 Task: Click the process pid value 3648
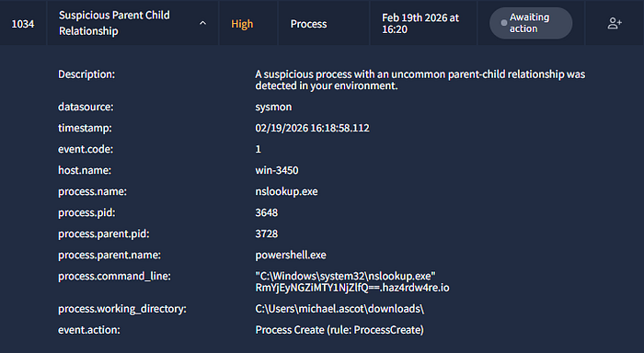pos(267,212)
